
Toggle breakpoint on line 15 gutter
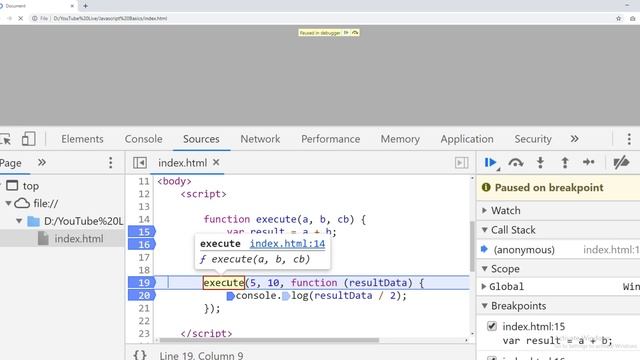tap(141, 232)
